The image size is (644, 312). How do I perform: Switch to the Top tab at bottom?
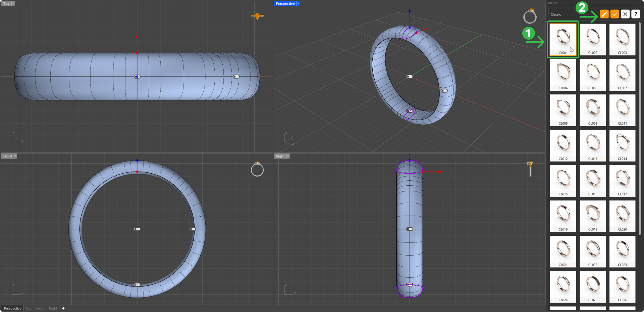pyautogui.click(x=29, y=308)
